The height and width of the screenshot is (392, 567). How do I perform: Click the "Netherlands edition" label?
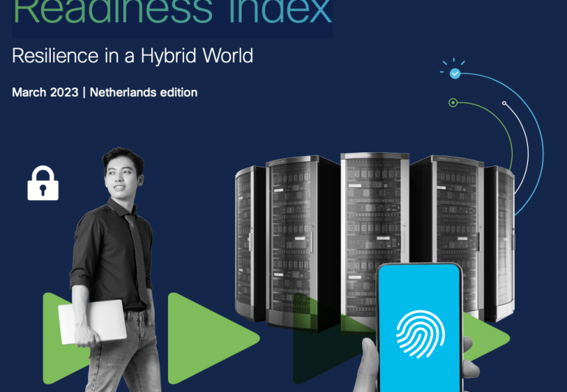tap(144, 93)
